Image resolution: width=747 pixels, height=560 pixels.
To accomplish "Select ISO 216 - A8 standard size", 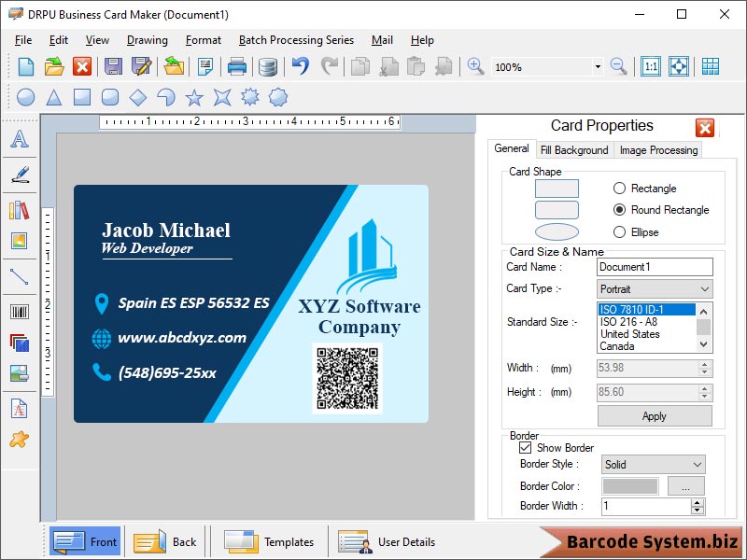I will click(628, 322).
